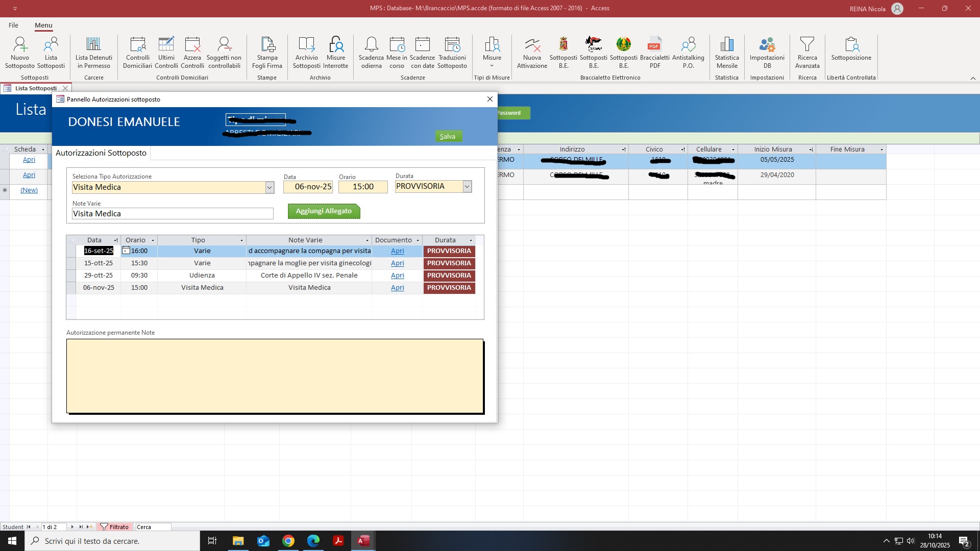Click into Autorizzazione permanente Note field
Viewport: 980px width, 551px height.
click(x=275, y=376)
